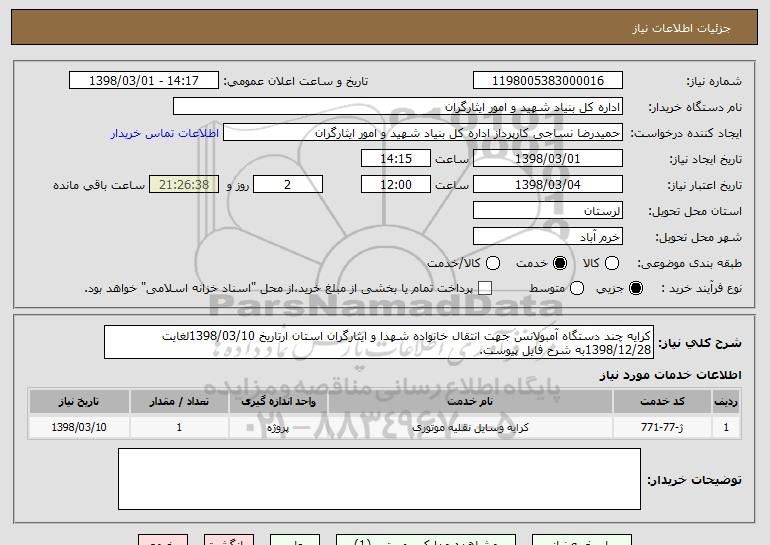
Task: Click creation time field 14:15
Action: coord(396,159)
